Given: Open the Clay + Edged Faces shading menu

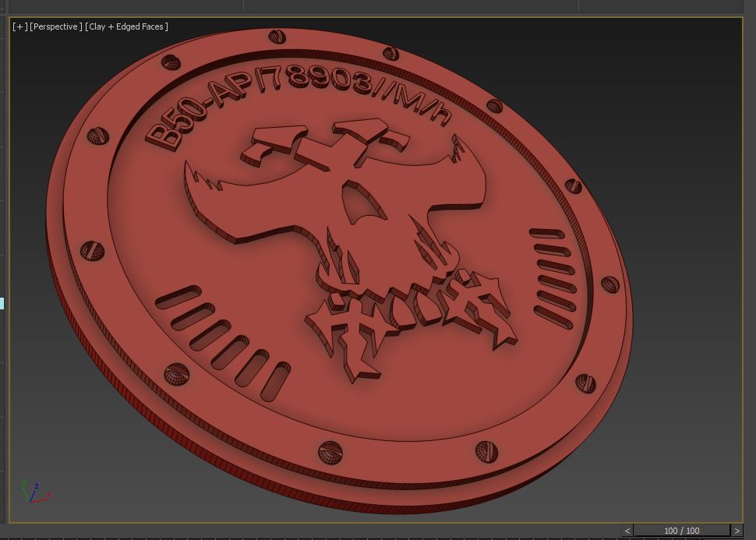Looking at the screenshot, I should 126,26.
